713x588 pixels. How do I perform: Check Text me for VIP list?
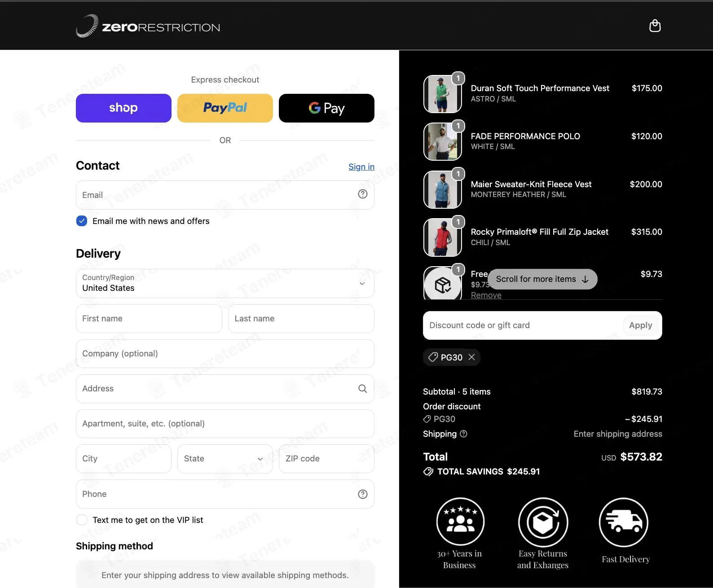pos(82,520)
